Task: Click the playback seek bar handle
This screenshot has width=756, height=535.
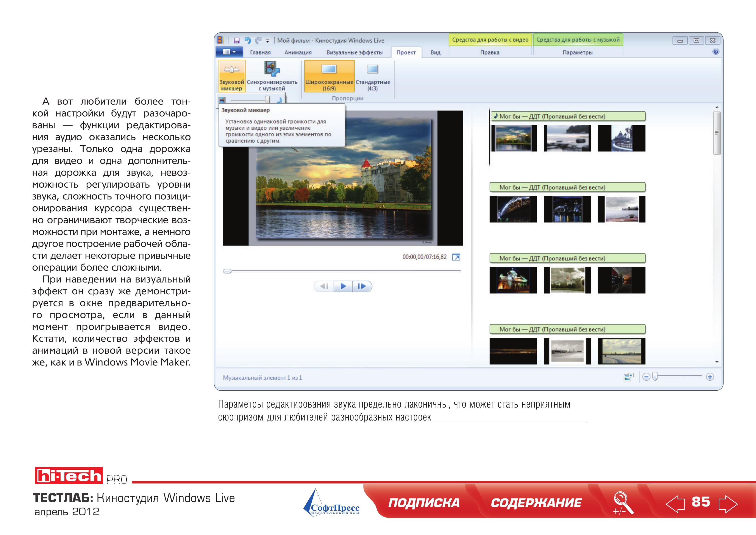Action: (x=227, y=271)
